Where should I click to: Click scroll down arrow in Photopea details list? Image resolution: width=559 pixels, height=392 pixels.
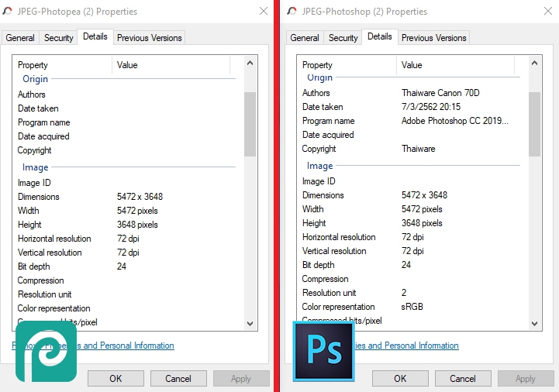click(250, 323)
